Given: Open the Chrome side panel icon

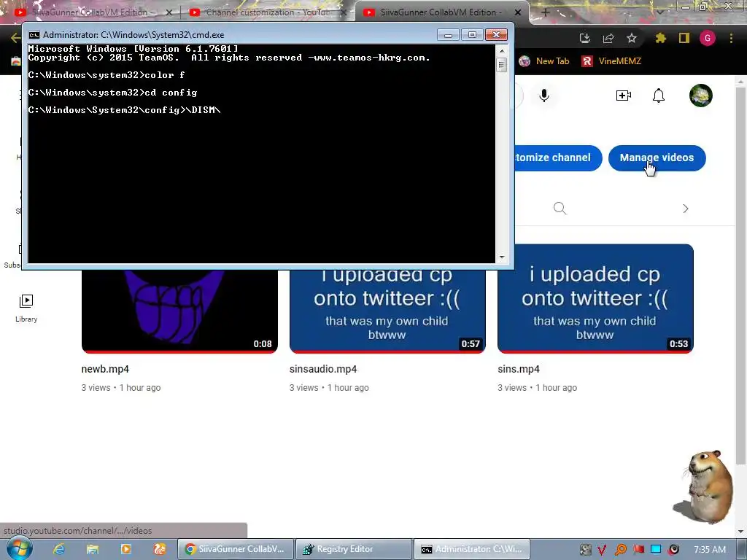Looking at the screenshot, I should pyautogui.click(x=684, y=38).
